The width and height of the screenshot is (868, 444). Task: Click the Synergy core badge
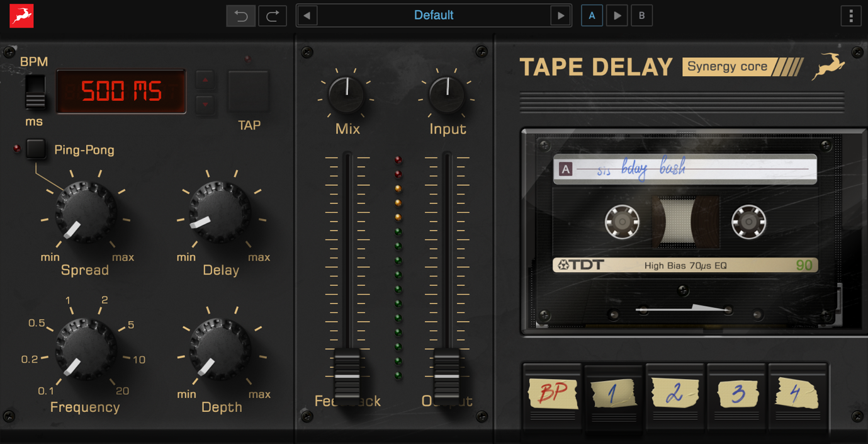(x=743, y=67)
